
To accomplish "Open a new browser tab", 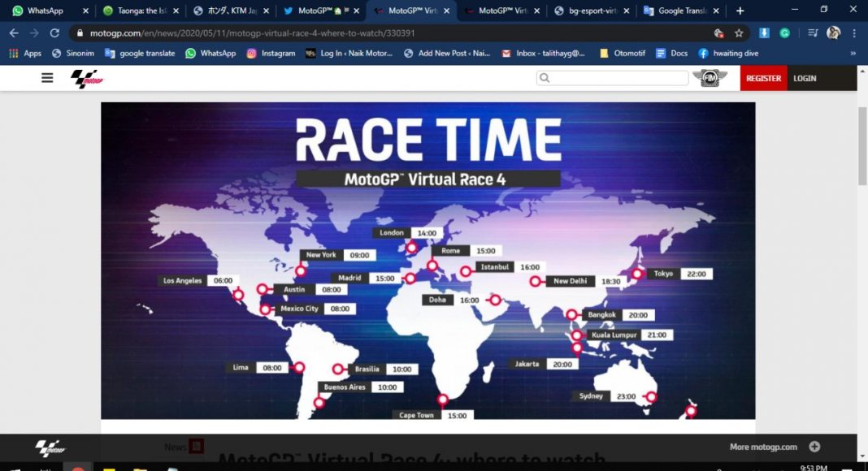I will [x=740, y=11].
